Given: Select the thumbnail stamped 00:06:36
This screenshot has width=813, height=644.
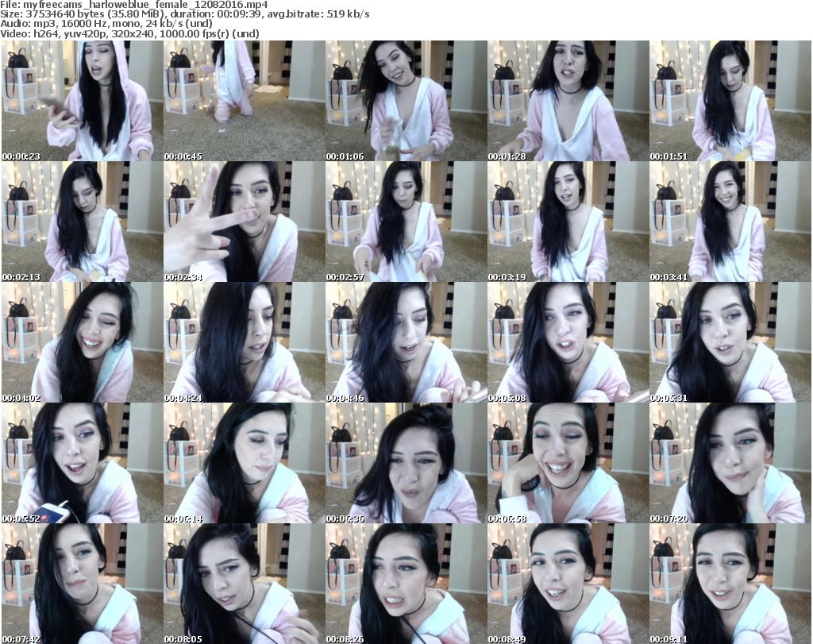Looking at the screenshot, I should 406,463.
